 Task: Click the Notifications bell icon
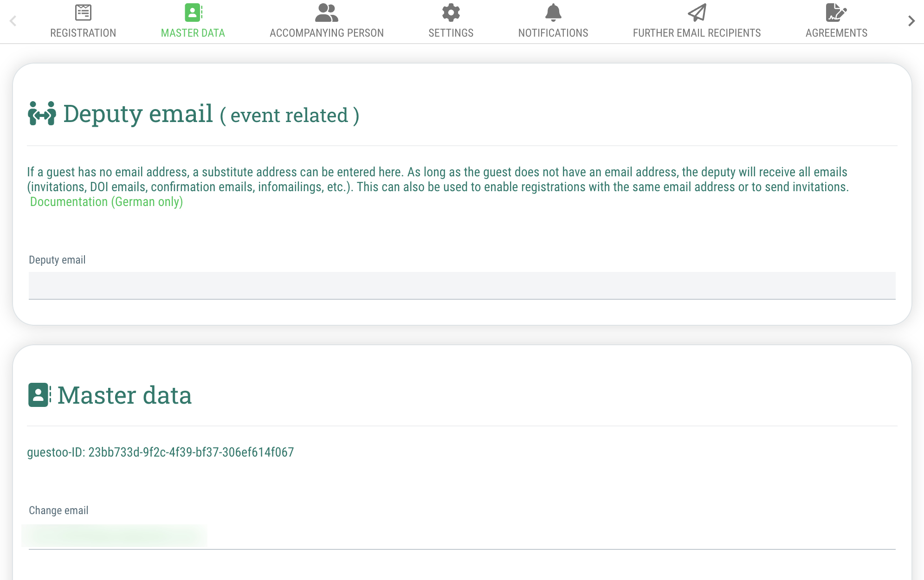click(x=553, y=13)
